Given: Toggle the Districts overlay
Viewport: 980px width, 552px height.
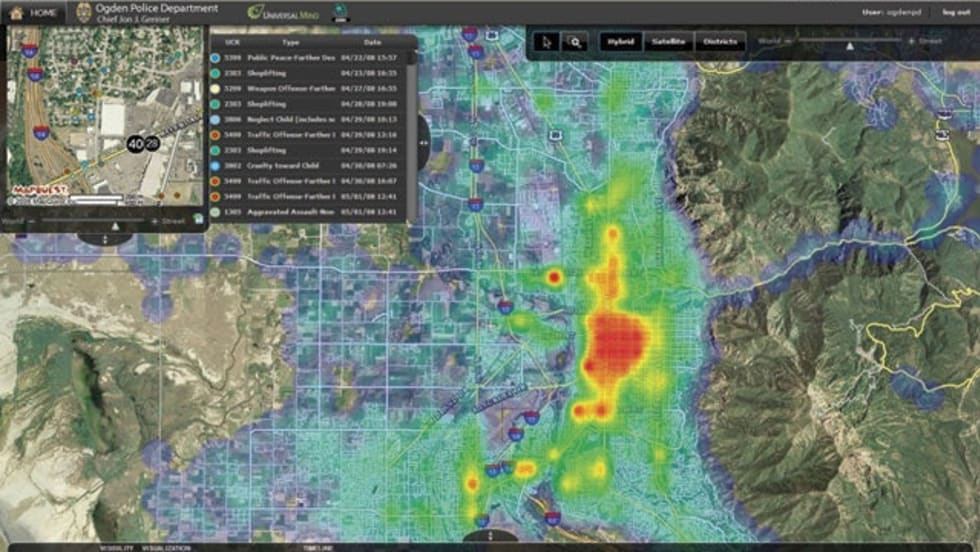Looking at the screenshot, I should (720, 42).
